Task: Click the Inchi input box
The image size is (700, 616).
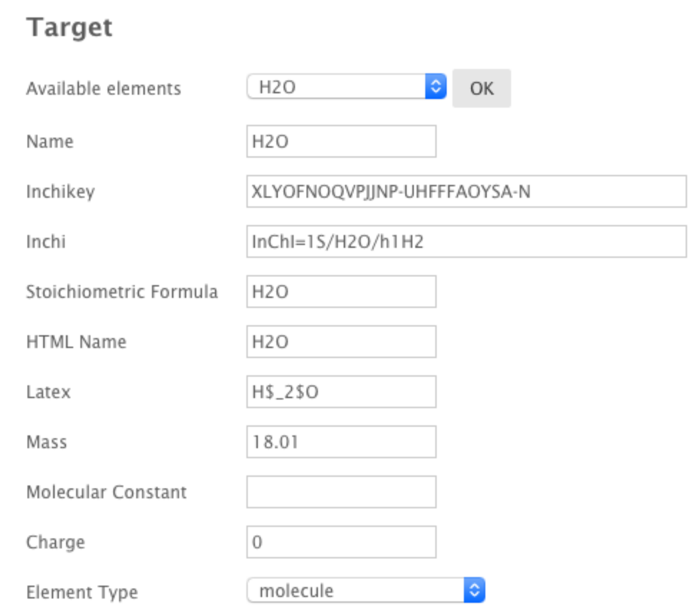Action: pyautogui.click(x=466, y=241)
